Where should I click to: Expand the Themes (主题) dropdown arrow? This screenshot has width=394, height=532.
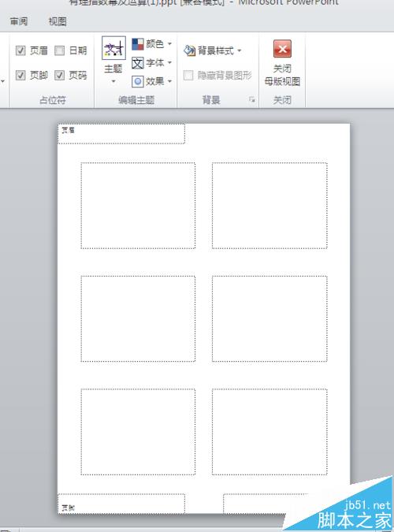point(113,81)
